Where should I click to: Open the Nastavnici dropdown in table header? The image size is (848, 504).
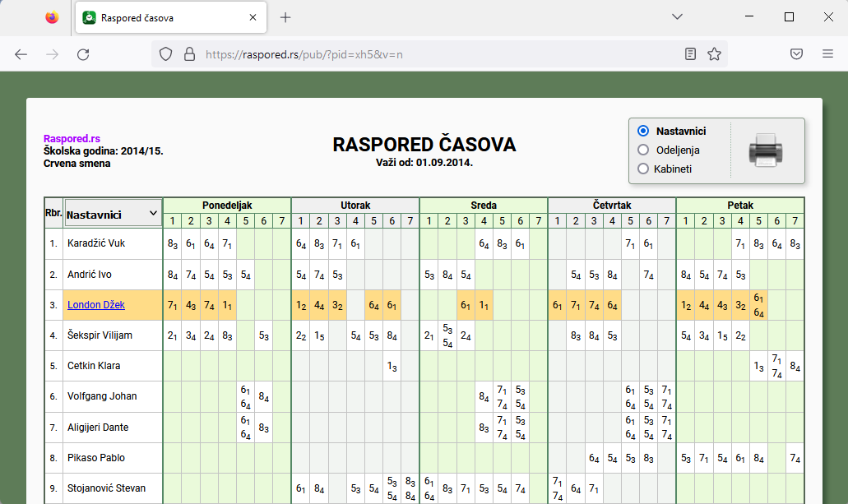pyautogui.click(x=113, y=215)
